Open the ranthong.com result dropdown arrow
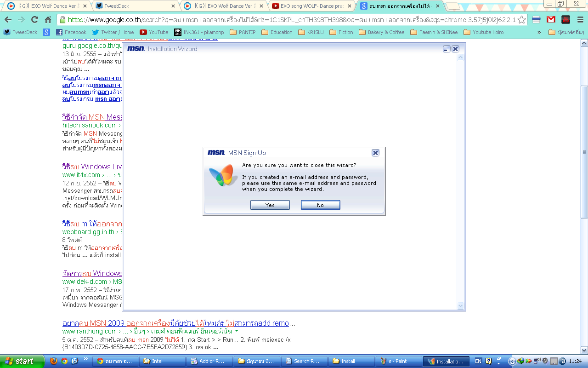The image size is (588, 368). coord(237,331)
